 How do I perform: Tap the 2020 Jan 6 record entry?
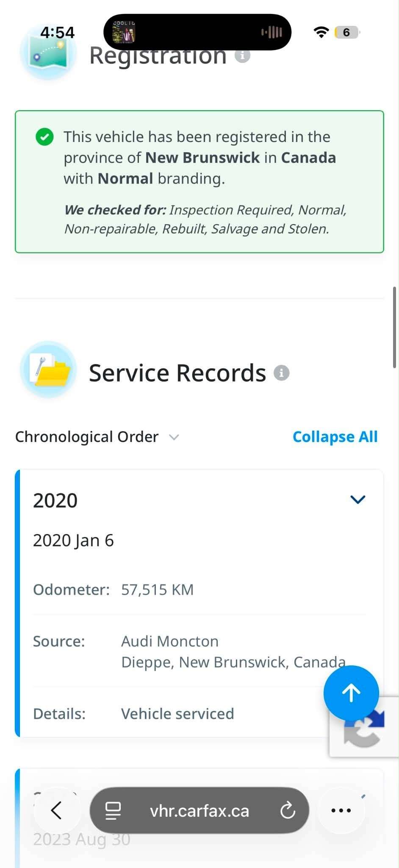[73, 540]
